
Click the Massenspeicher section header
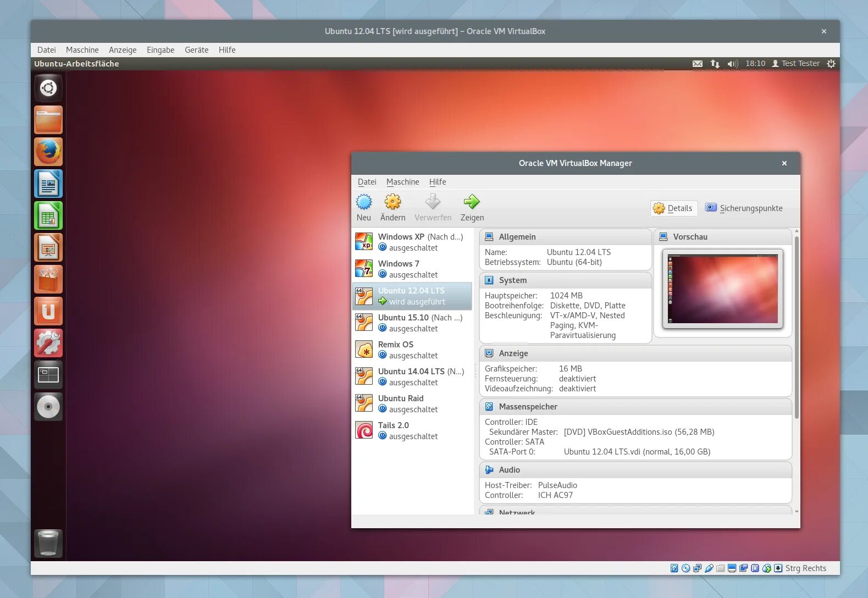coord(635,407)
